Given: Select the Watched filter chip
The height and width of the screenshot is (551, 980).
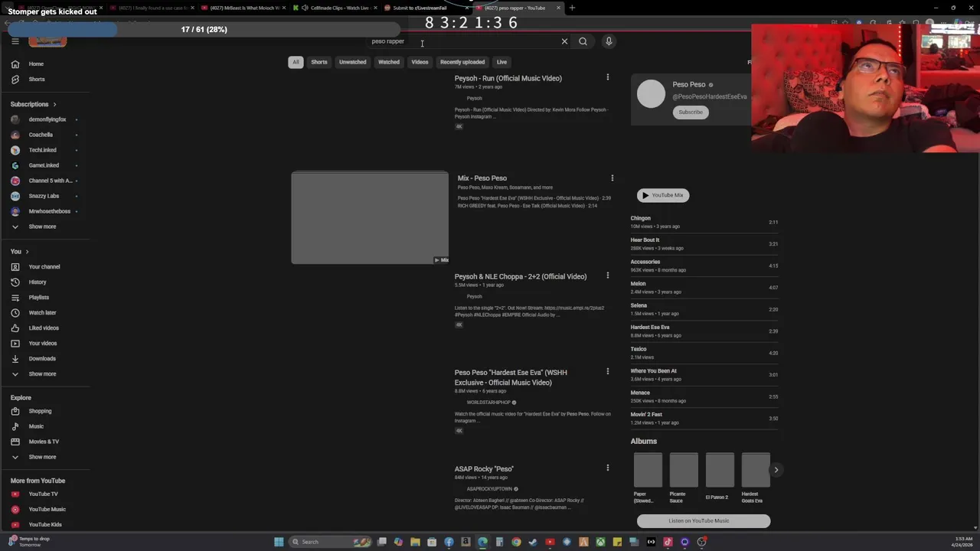Looking at the screenshot, I should point(389,62).
